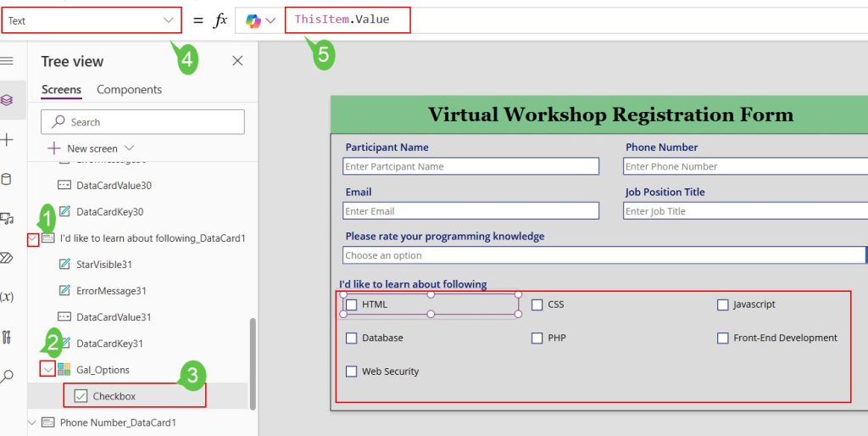Check the Database checkbox

[x=351, y=338]
